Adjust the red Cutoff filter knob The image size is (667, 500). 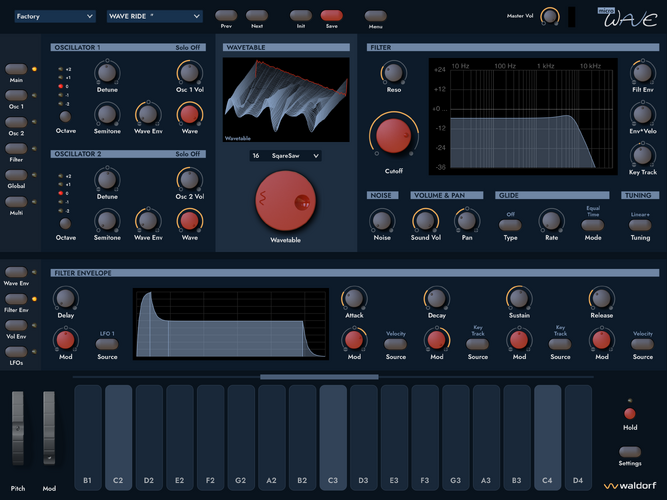click(x=394, y=136)
